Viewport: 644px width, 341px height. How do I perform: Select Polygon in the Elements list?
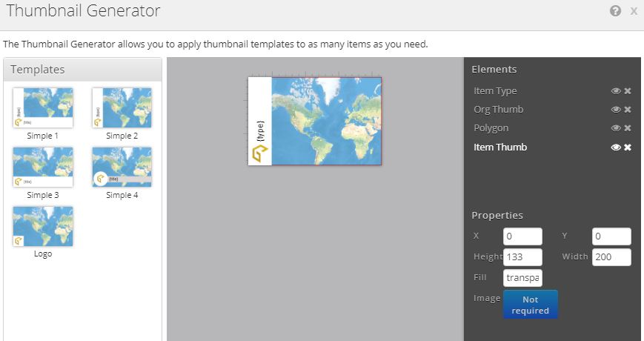pyautogui.click(x=491, y=128)
